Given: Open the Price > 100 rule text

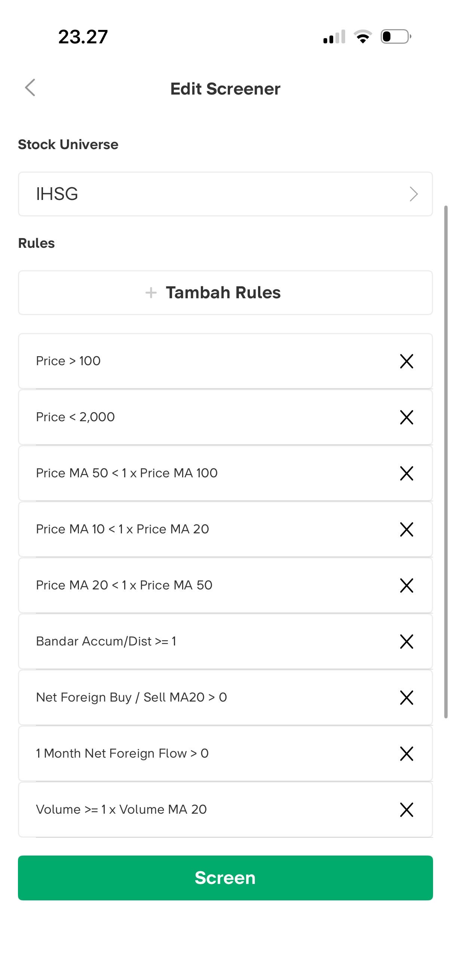Looking at the screenshot, I should pos(68,361).
